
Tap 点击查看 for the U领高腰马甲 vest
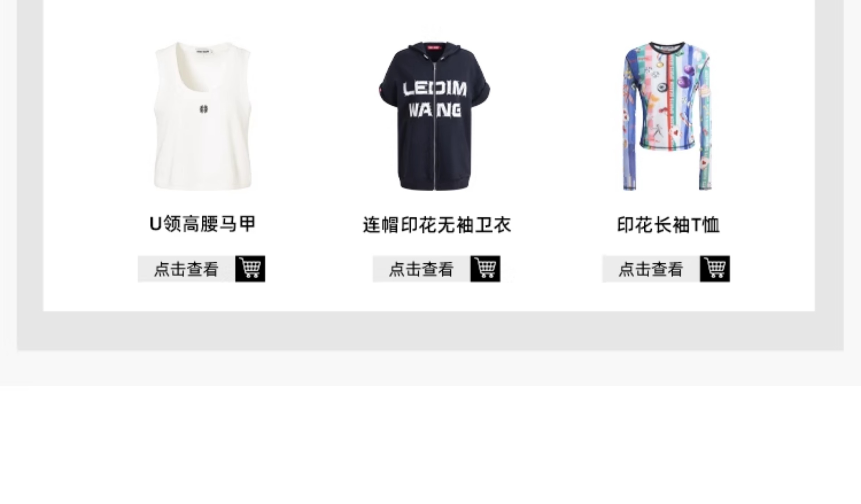click(186, 269)
